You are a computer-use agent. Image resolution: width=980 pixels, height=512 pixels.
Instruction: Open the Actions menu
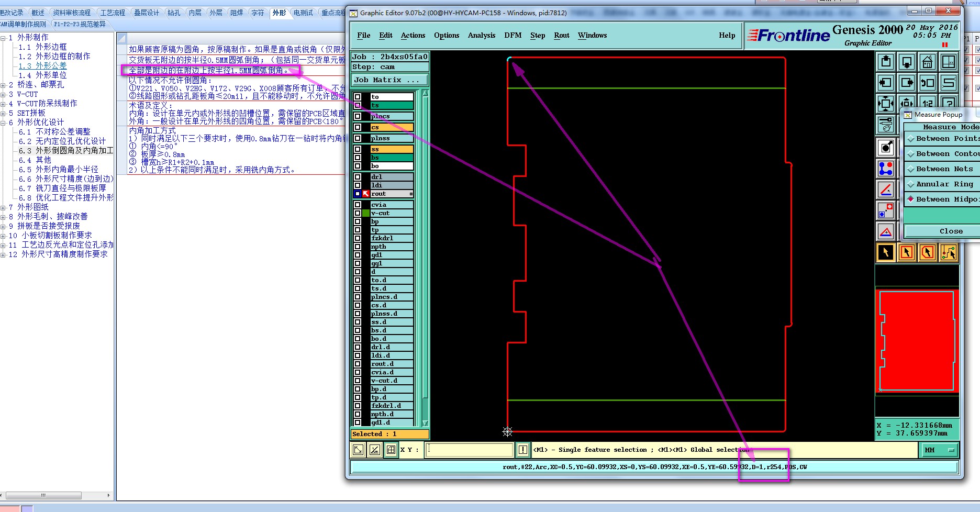coord(413,35)
